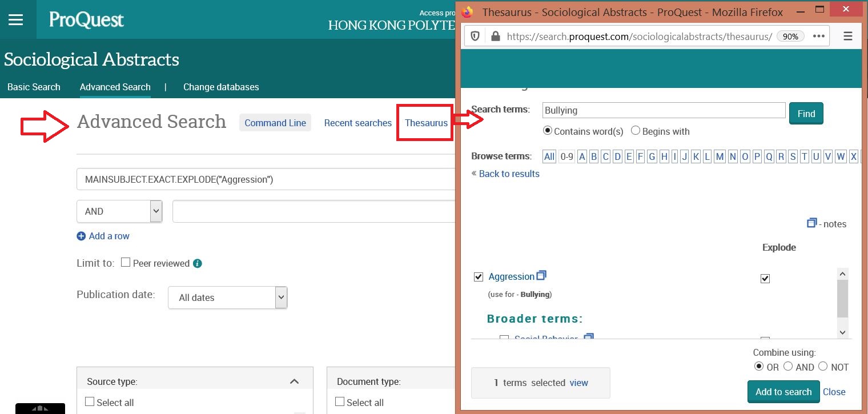The image size is (868, 414).
Task: Click thesaurus list scrollbar down arrow
Action: coord(842,332)
